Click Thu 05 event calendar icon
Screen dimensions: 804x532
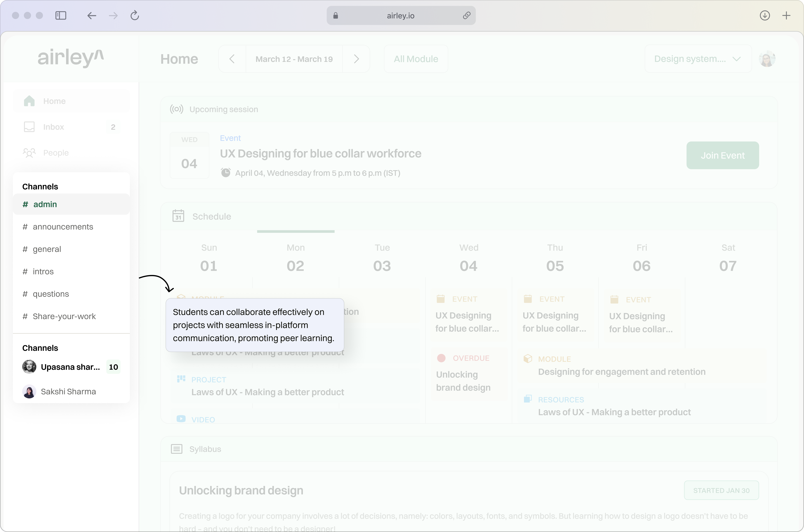point(528,299)
